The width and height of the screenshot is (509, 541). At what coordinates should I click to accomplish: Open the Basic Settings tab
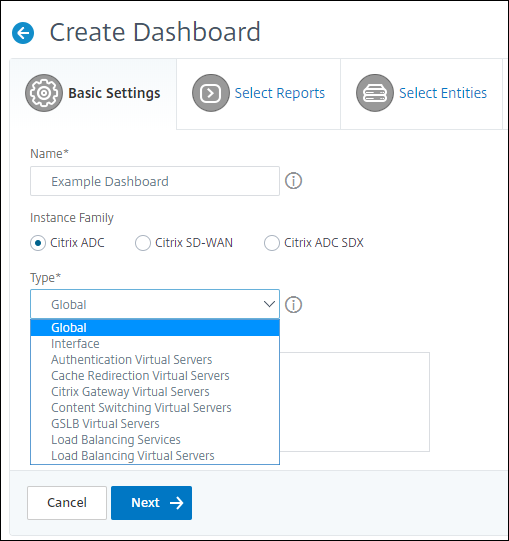(x=93, y=94)
